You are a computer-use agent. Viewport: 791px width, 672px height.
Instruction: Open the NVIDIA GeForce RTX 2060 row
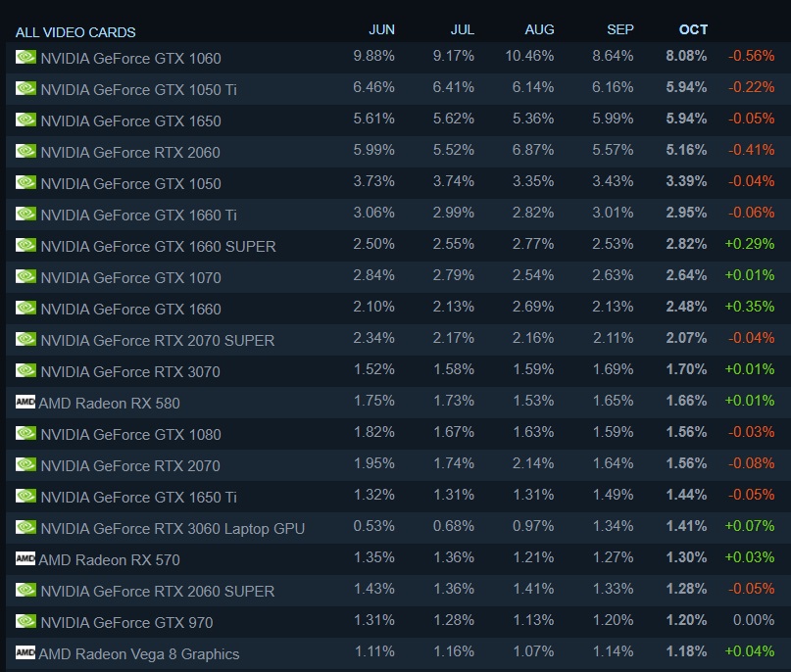click(399, 151)
